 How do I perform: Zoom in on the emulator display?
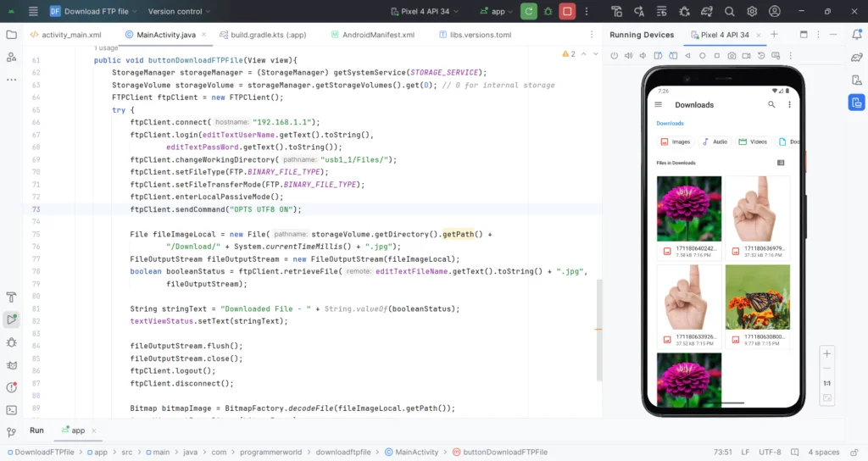[826, 353]
